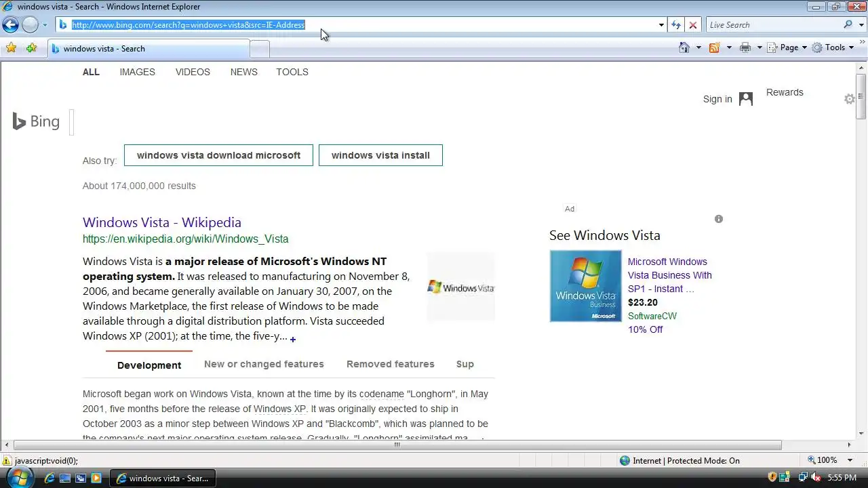This screenshot has width=868, height=488.
Task: Open 'Microsoft Windows Vista Business With SP1' link
Action: pos(670,275)
